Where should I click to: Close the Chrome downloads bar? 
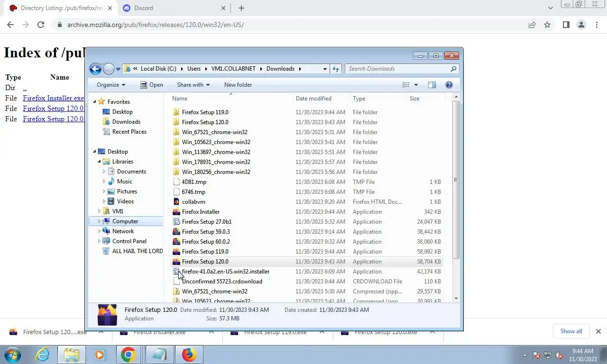tap(598, 331)
